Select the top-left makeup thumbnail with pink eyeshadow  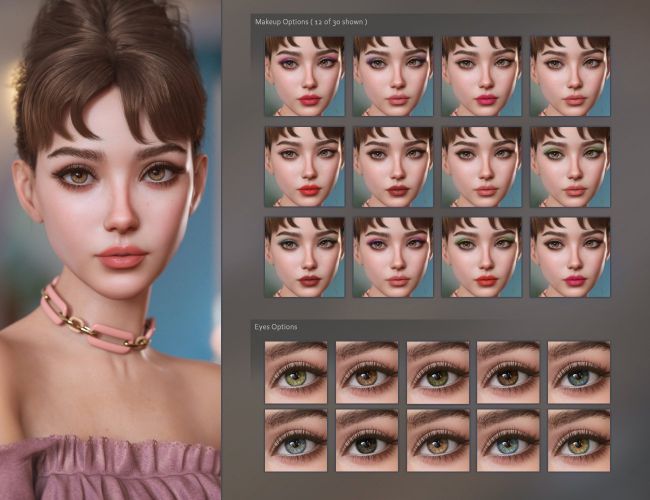[x=304, y=77]
